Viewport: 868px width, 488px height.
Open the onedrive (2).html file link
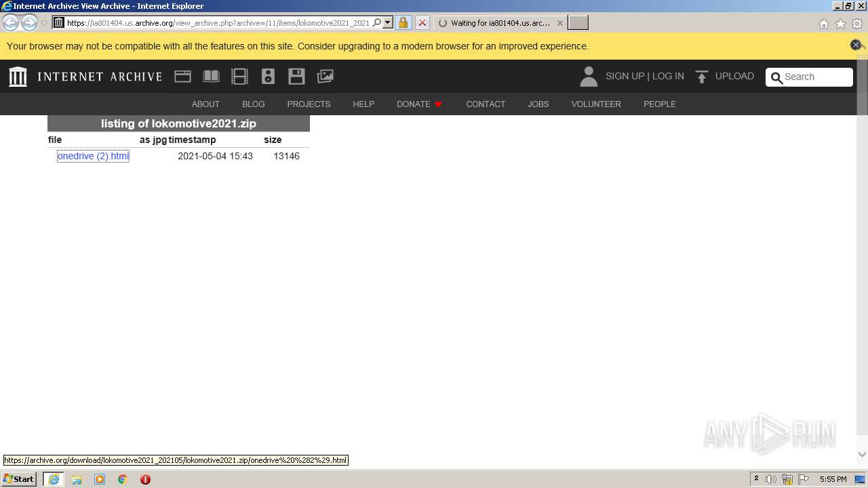[x=93, y=156]
